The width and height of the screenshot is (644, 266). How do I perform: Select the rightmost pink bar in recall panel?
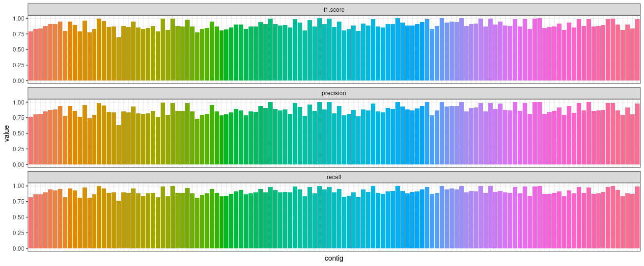[637, 217]
